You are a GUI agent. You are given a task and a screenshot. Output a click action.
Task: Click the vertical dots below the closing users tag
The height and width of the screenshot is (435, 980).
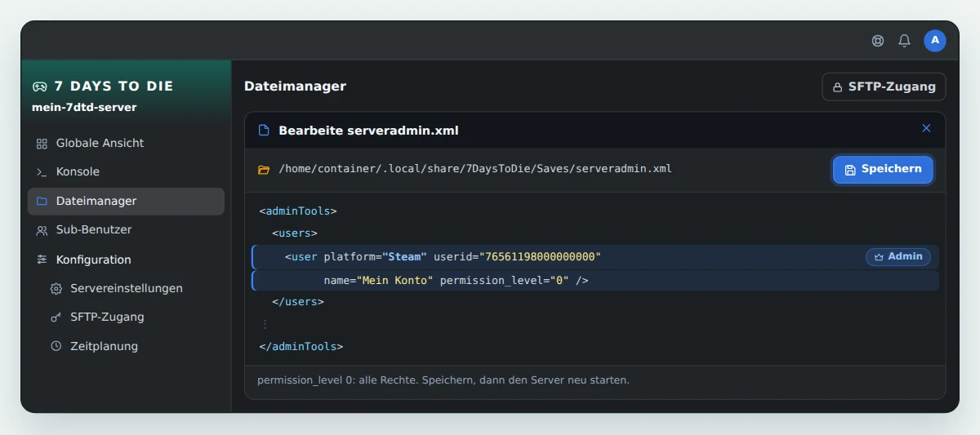click(265, 324)
